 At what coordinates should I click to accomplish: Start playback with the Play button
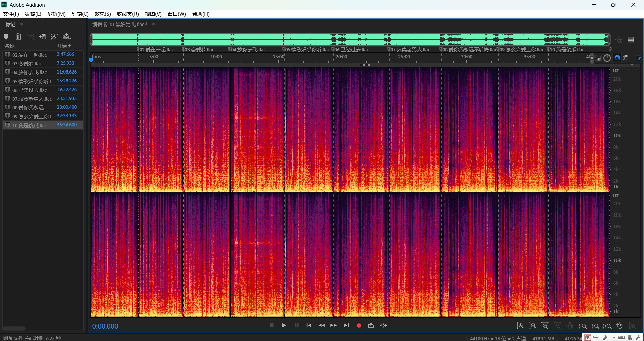click(x=284, y=326)
